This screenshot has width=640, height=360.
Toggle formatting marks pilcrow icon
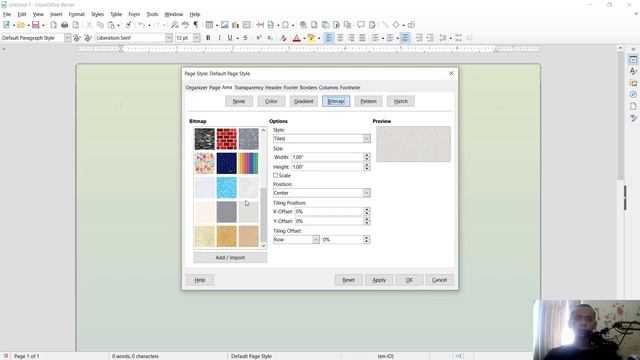click(x=196, y=25)
